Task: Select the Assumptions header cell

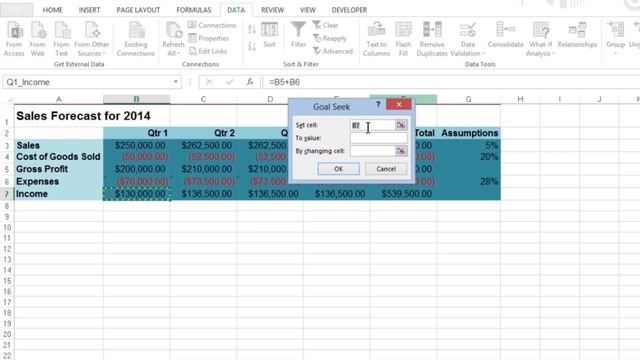Action: point(469,133)
